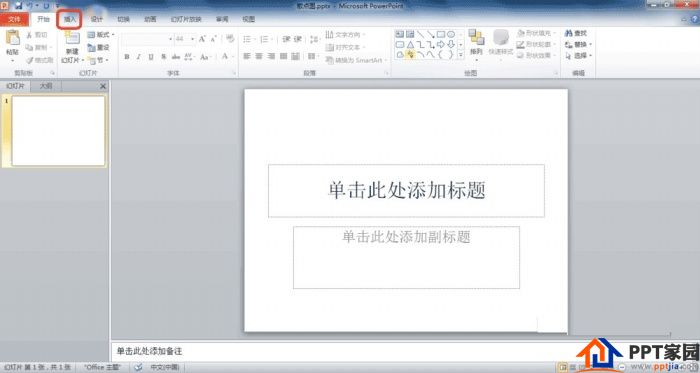Select slide 1 thumbnail in the slide panel
Screen dimensions: 700x373
(x=58, y=131)
